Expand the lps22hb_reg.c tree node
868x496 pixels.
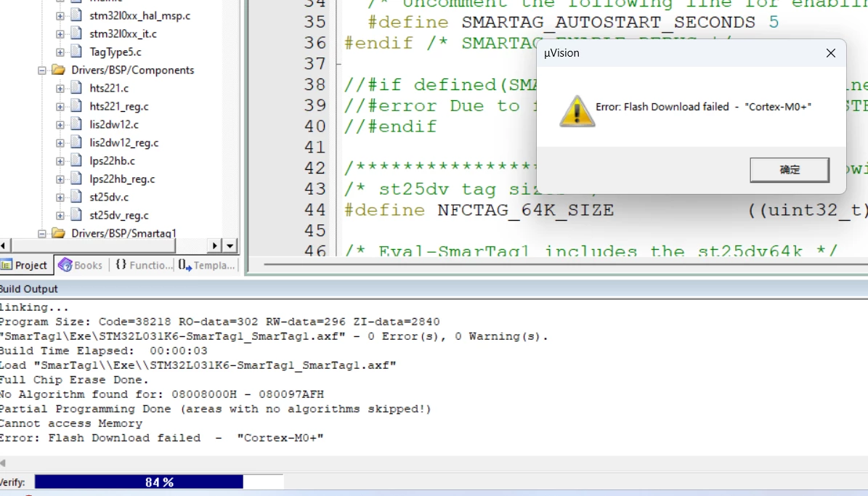[60, 179]
